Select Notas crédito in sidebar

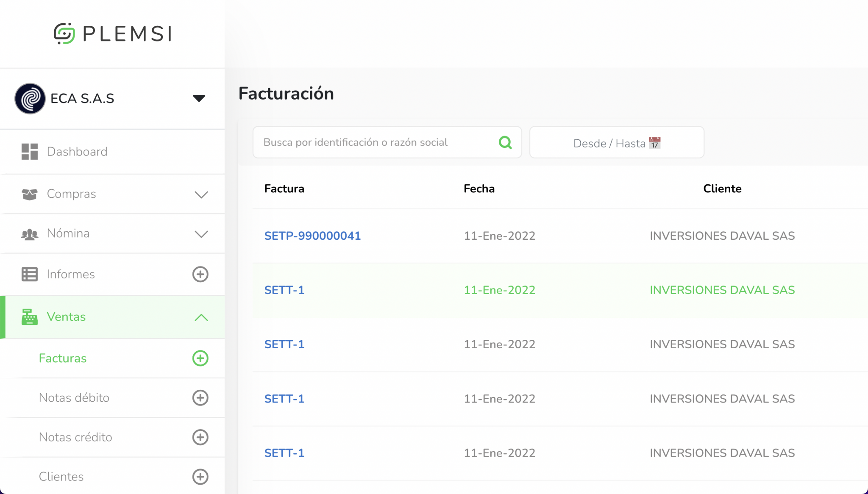tap(75, 437)
